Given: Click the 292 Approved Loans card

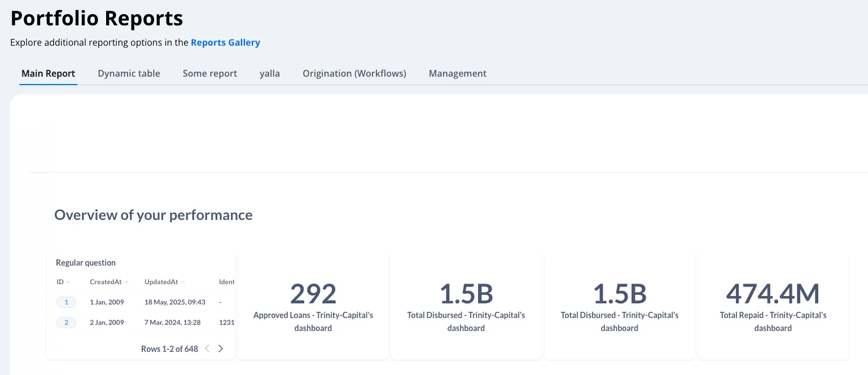Looking at the screenshot, I should click(x=313, y=306).
